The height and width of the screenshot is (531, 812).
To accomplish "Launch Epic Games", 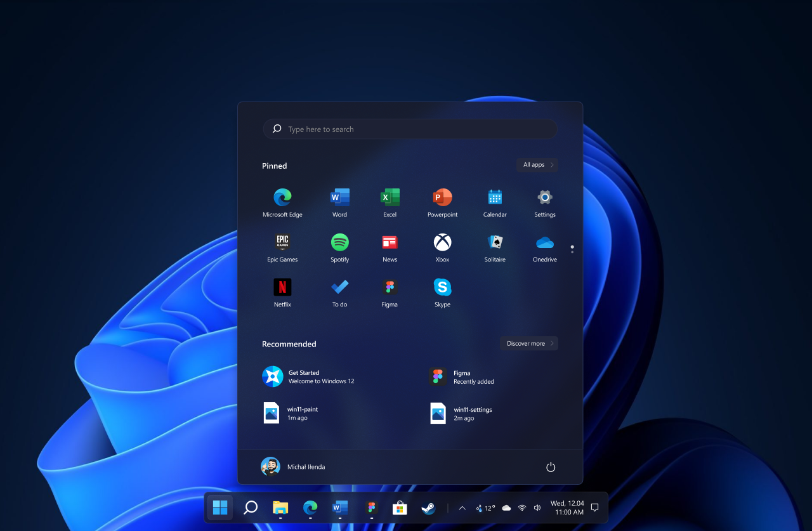I will click(x=282, y=242).
